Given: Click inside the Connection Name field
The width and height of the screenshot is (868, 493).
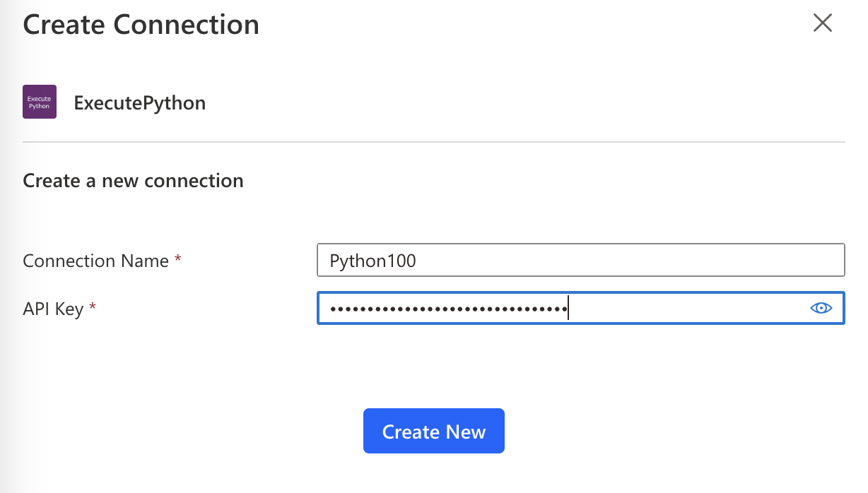Looking at the screenshot, I should point(580,260).
